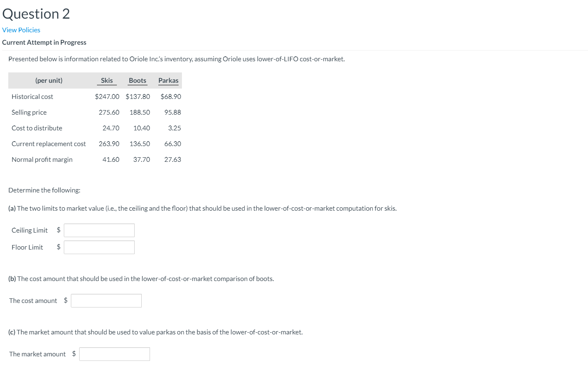Click the per unit header cell
This screenshot has width=588, height=370.
tap(49, 80)
